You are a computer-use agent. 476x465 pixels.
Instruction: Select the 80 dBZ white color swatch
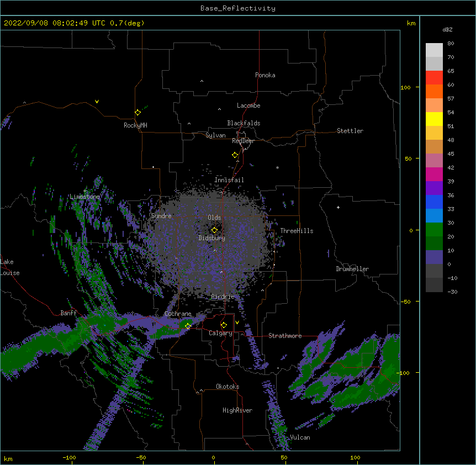coord(434,50)
